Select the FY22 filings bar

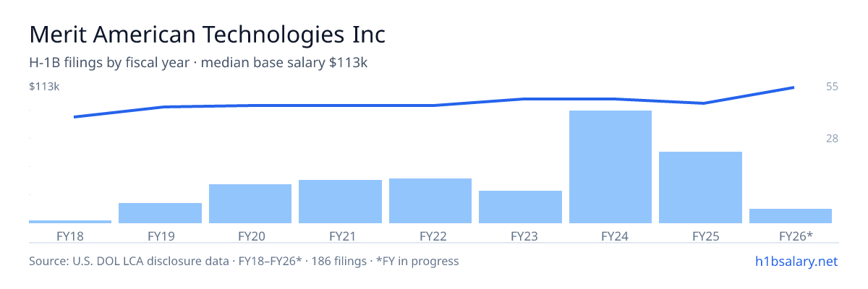(x=430, y=201)
